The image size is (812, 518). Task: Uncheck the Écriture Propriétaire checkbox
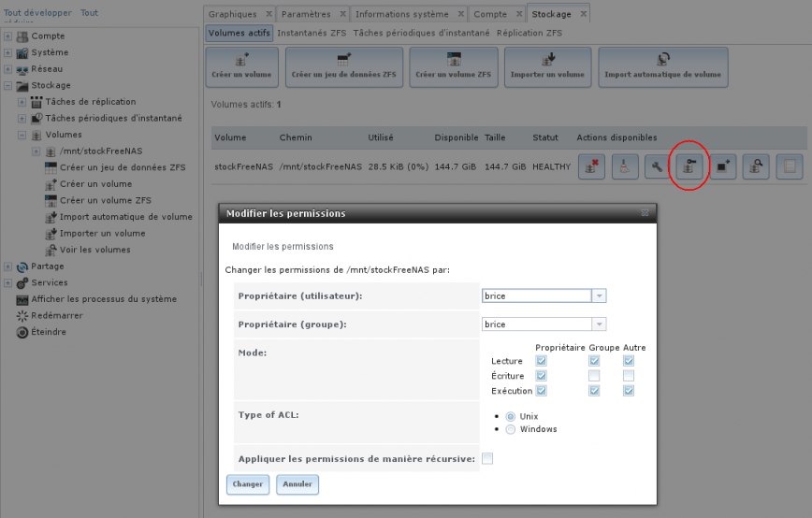tap(542, 376)
